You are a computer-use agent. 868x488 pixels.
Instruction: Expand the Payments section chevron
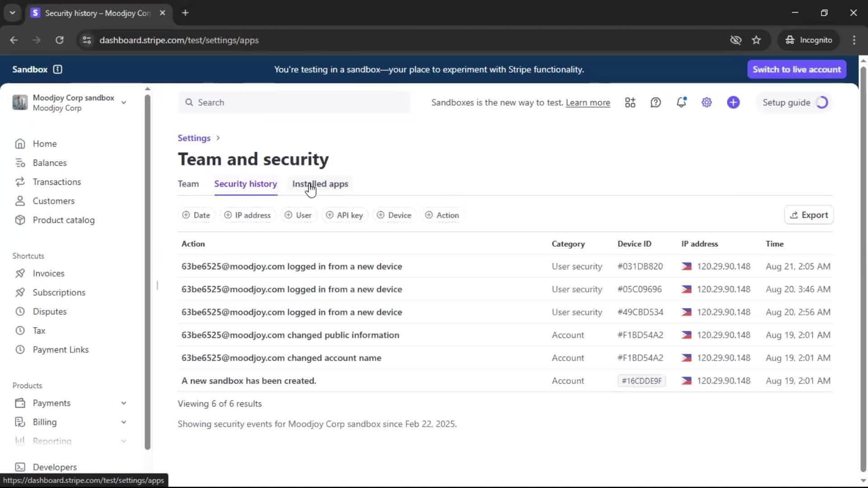[x=123, y=403]
